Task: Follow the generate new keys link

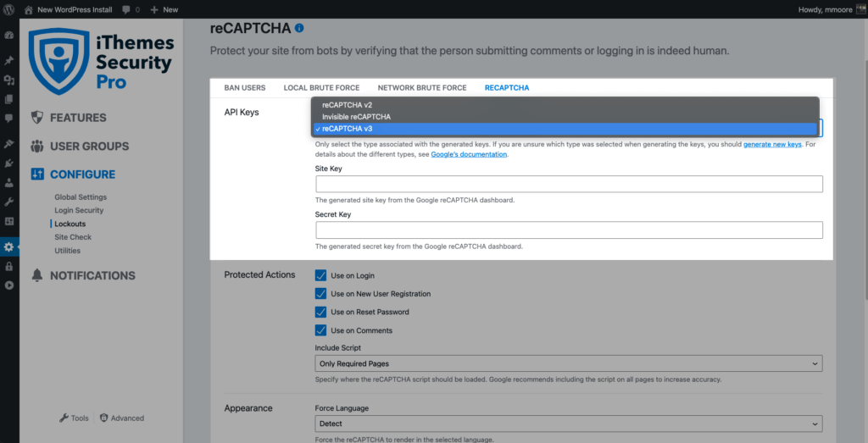Action: pos(772,144)
